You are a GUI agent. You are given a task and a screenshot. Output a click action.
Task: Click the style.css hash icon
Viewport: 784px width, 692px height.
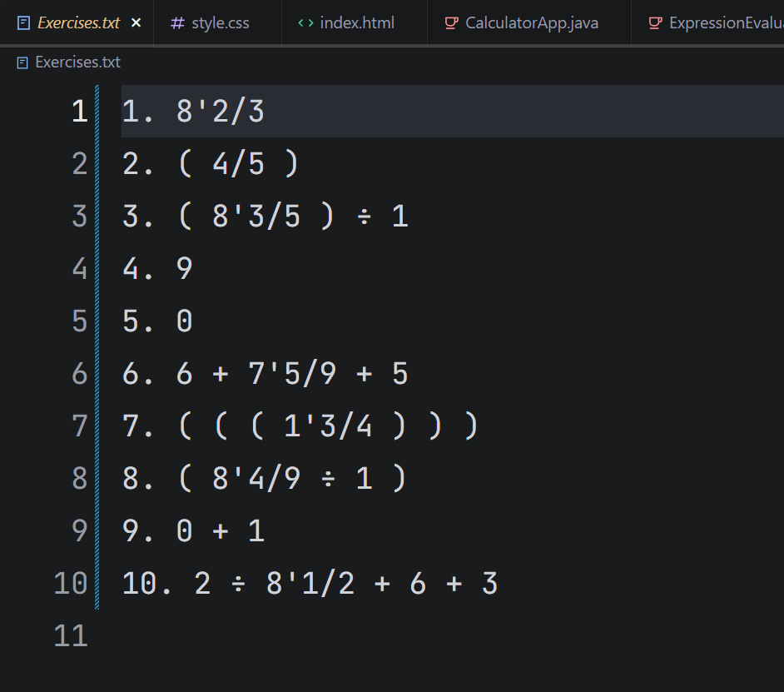[x=177, y=23]
